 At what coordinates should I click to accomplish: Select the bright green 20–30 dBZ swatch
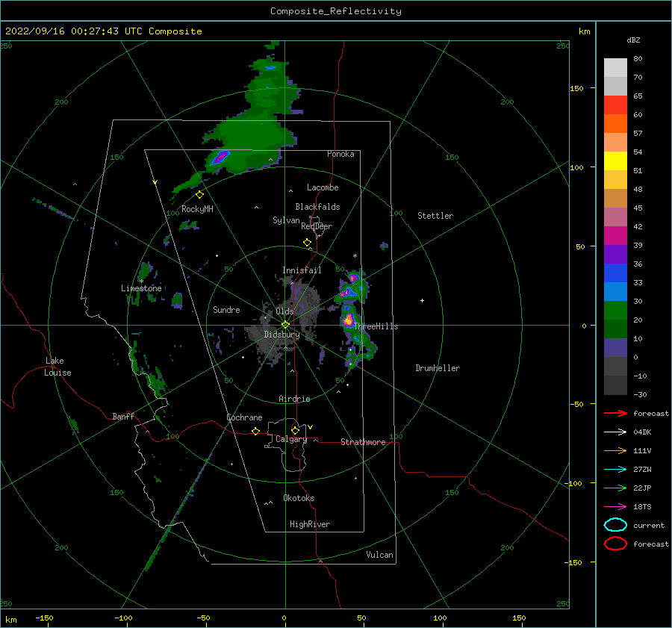[615, 311]
